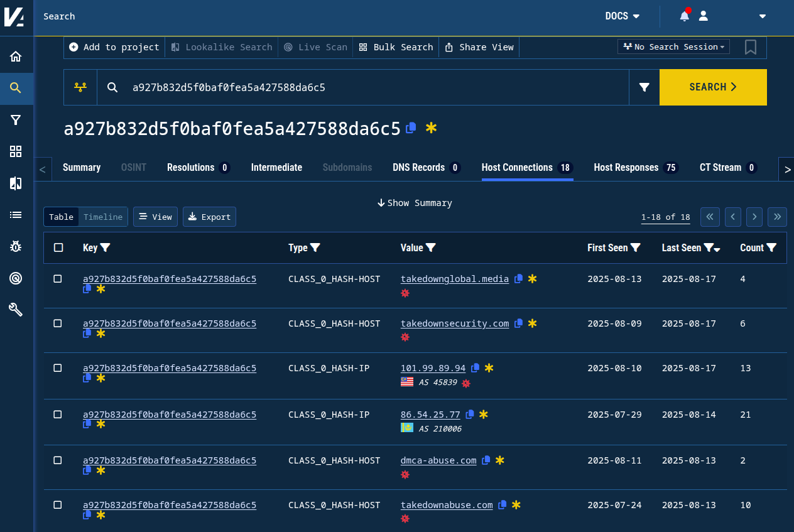This screenshot has height=532, width=794.
Task: Click into the search query field
Action: (x=377, y=87)
